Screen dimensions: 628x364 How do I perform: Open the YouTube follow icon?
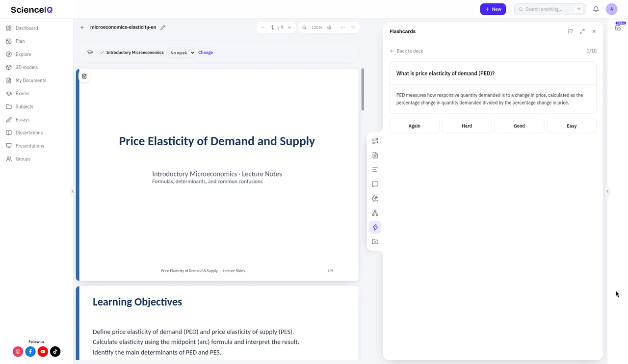click(x=43, y=352)
